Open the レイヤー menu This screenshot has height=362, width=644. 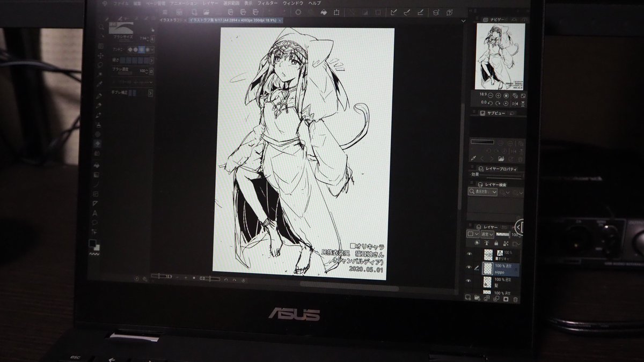(x=210, y=3)
